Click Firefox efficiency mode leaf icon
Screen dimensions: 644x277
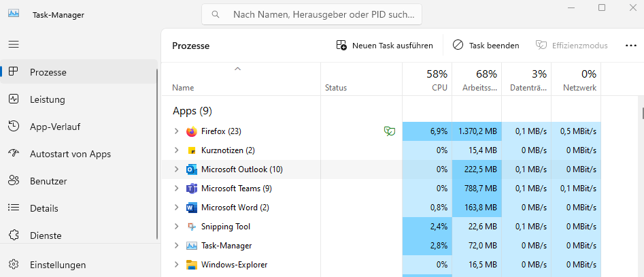390,131
